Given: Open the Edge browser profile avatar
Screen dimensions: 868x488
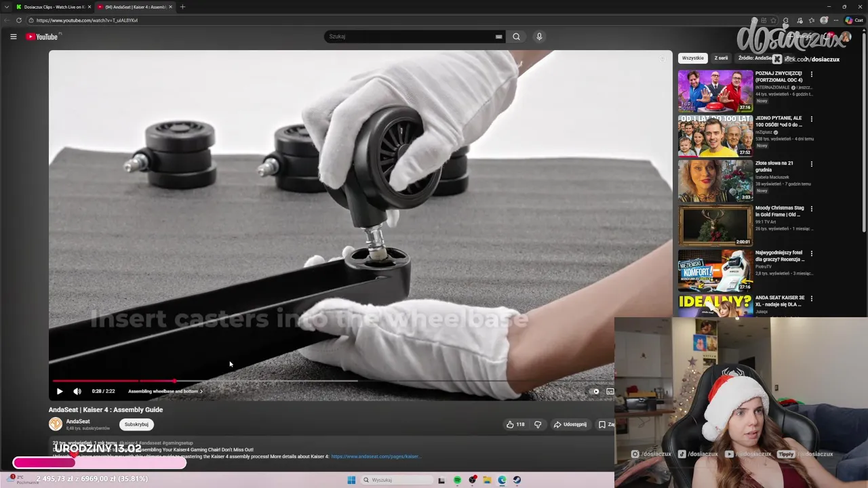Looking at the screenshot, I should (824, 20).
